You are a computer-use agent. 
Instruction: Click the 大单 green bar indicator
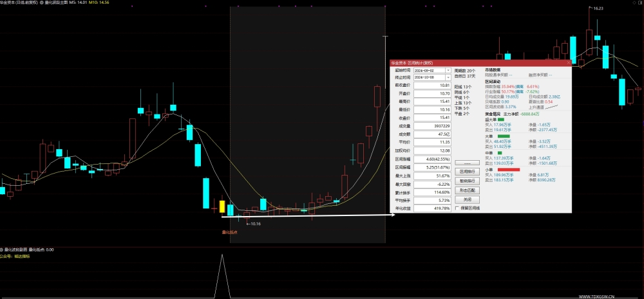pos(504,136)
